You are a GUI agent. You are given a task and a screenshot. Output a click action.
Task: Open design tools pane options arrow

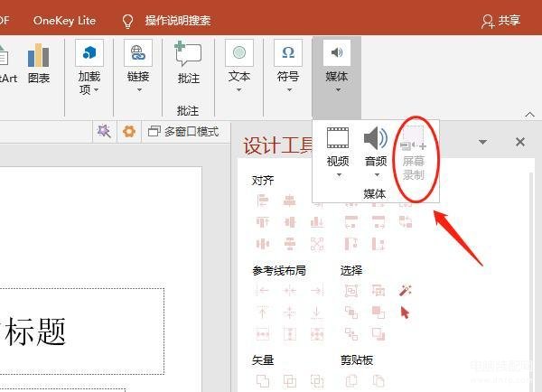(x=483, y=142)
